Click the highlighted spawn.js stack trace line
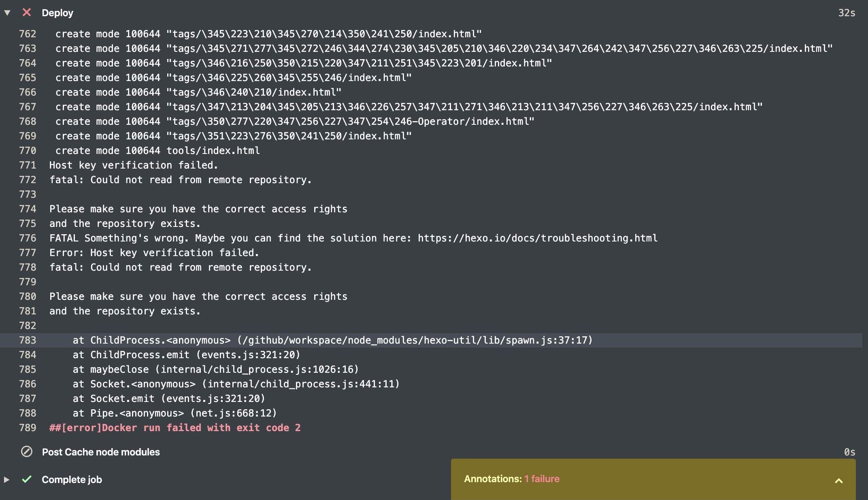 click(x=333, y=340)
